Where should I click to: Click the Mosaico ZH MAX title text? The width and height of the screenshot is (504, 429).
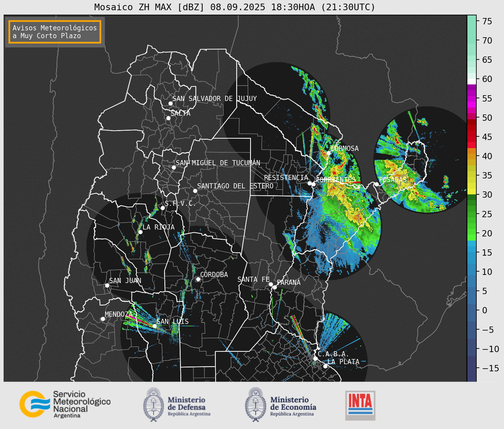pyautogui.click(x=235, y=7)
